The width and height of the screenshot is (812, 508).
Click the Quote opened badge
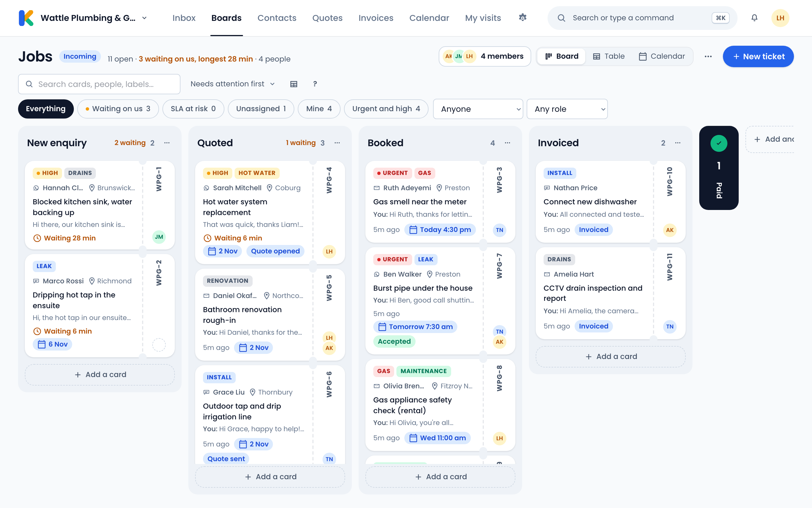275,251
